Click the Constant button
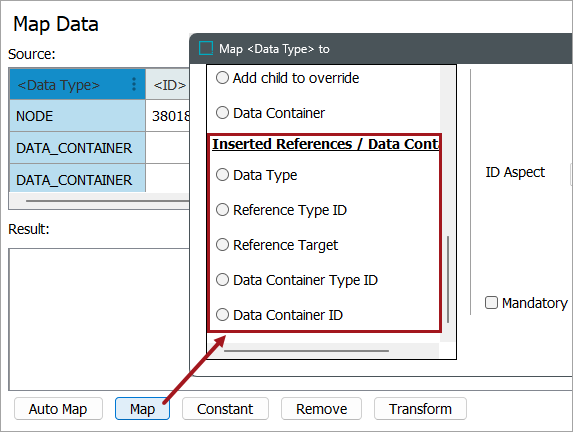Image resolution: width=573 pixels, height=432 pixels. (225, 409)
